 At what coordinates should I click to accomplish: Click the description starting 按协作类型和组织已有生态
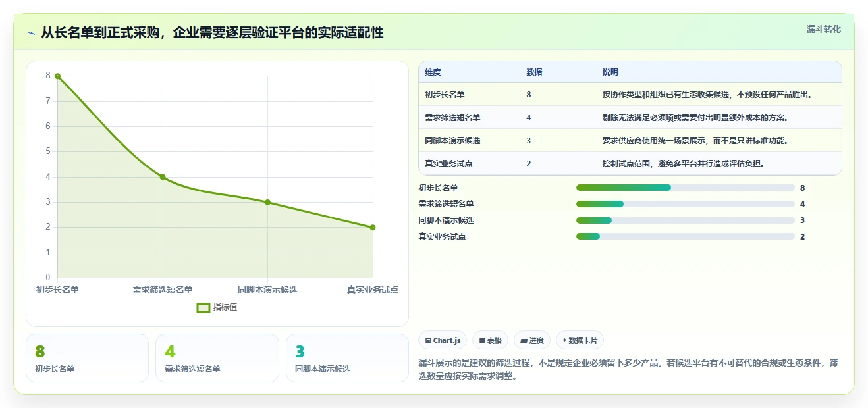coord(707,95)
